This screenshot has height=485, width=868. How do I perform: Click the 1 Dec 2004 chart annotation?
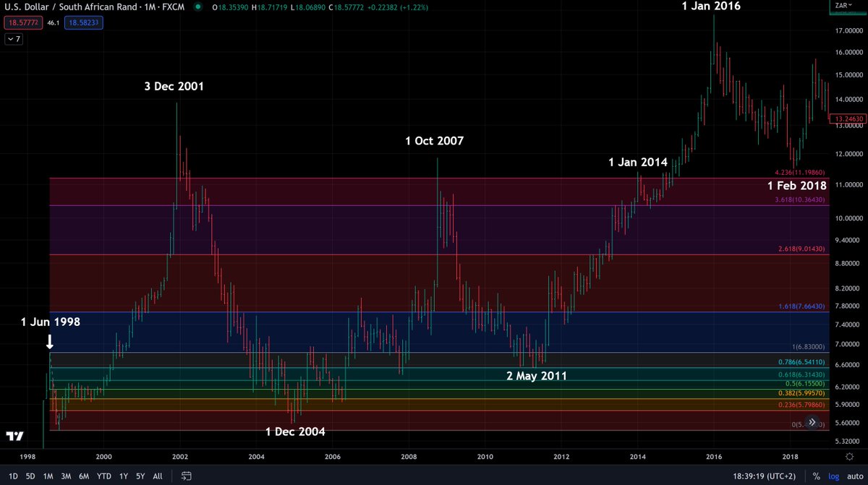(295, 432)
